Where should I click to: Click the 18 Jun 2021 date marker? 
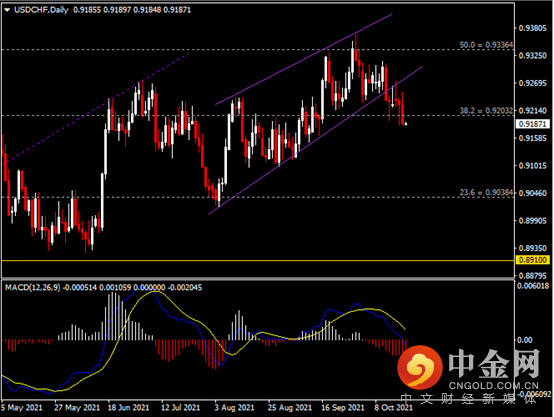click(x=128, y=407)
